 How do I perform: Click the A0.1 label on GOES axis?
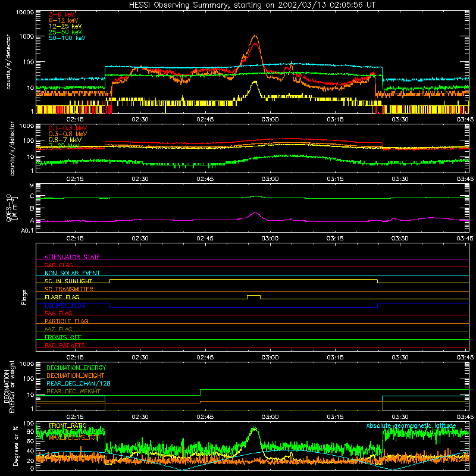(x=27, y=230)
